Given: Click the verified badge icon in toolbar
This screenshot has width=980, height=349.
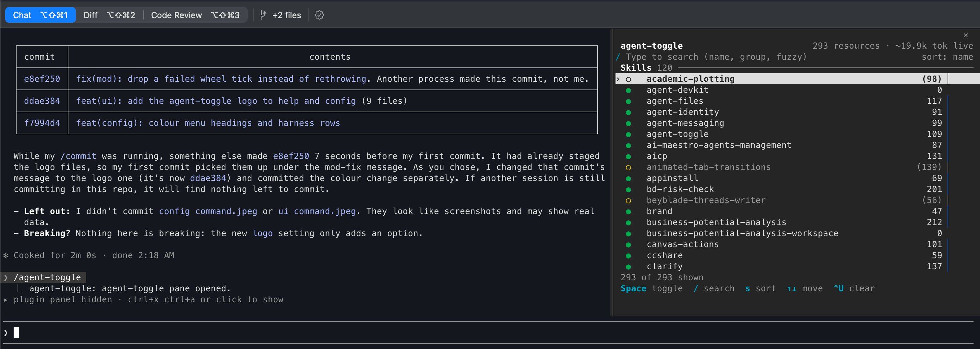Looking at the screenshot, I should 319,15.
